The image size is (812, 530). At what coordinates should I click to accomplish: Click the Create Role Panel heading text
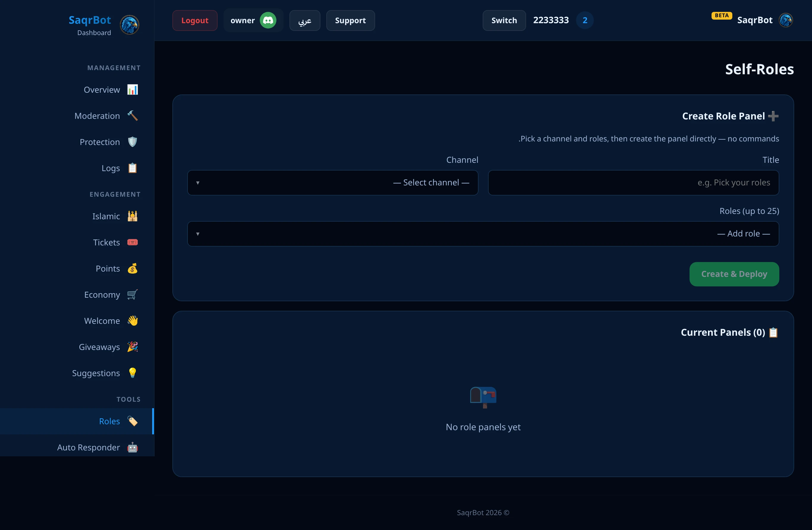tap(723, 116)
